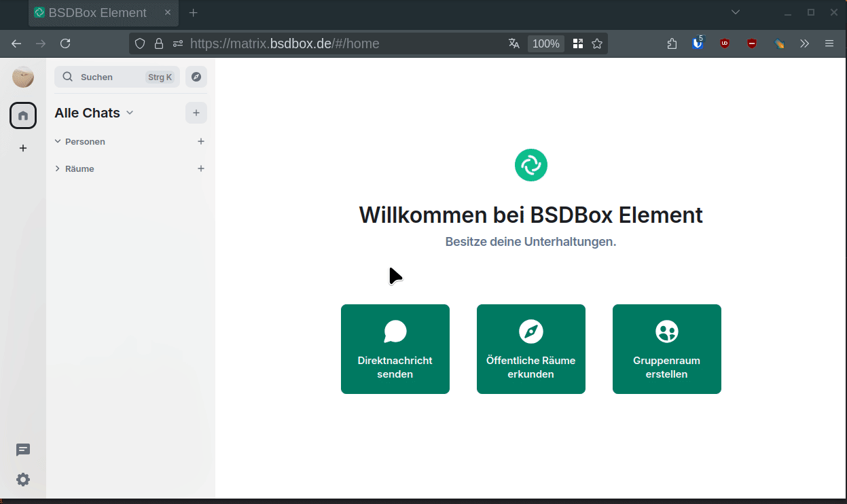Reload the page in browser

coord(65,43)
